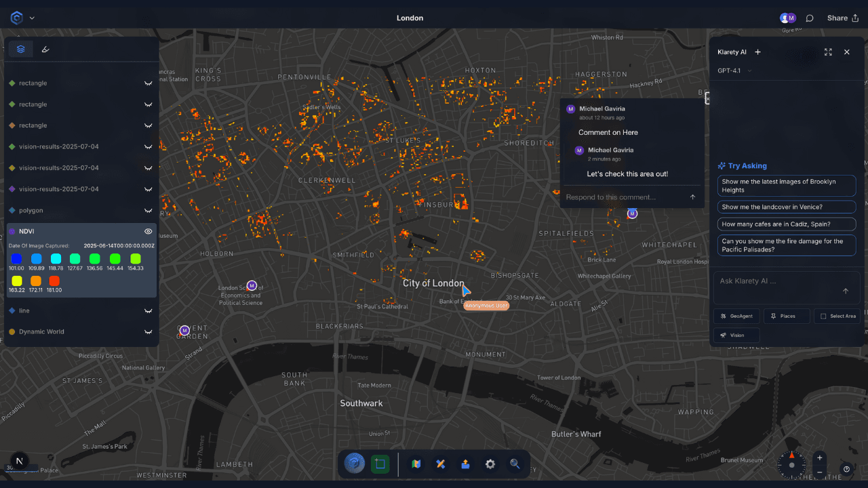Screen dimensions: 868x488
Task: Expand the dropdown next to the app logo
Action: point(32,18)
